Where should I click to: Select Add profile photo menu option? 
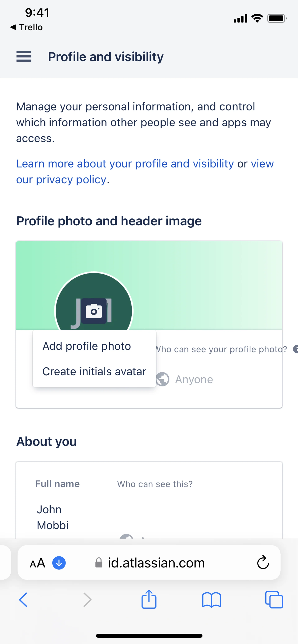point(87,346)
